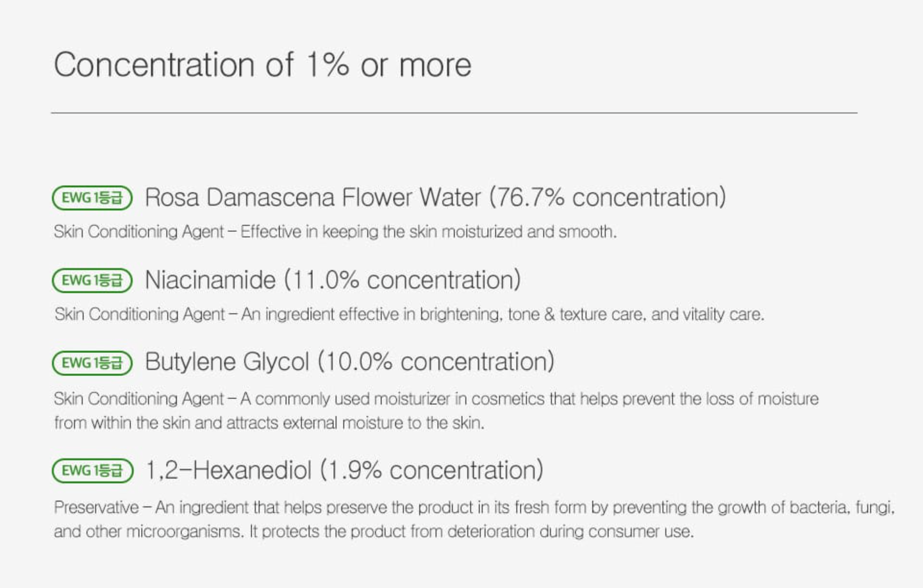Select the Niacinamide ingredient name
The width and height of the screenshot is (923, 588).
coord(210,281)
